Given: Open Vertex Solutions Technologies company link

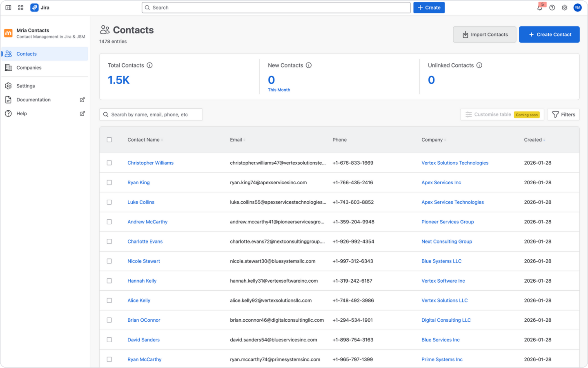Looking at the screenshot, I should (455, 163).
